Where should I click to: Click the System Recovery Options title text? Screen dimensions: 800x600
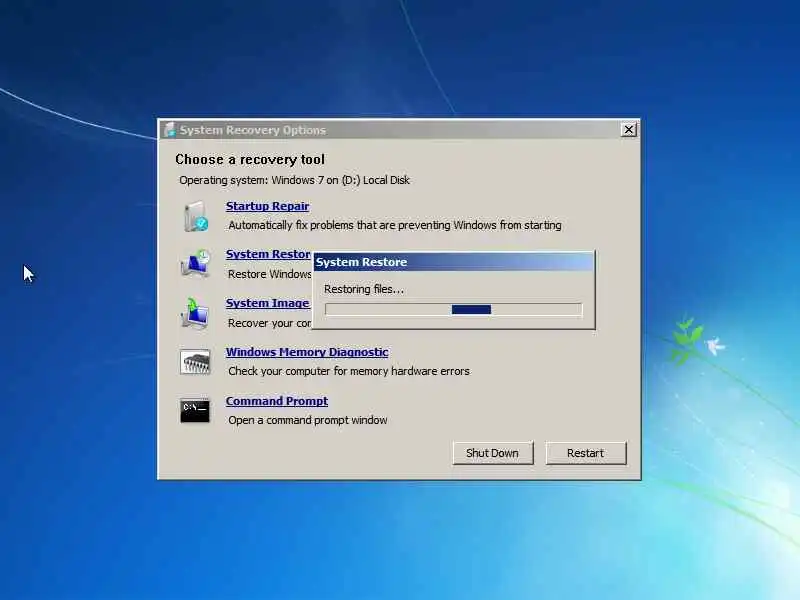(253, 130)
